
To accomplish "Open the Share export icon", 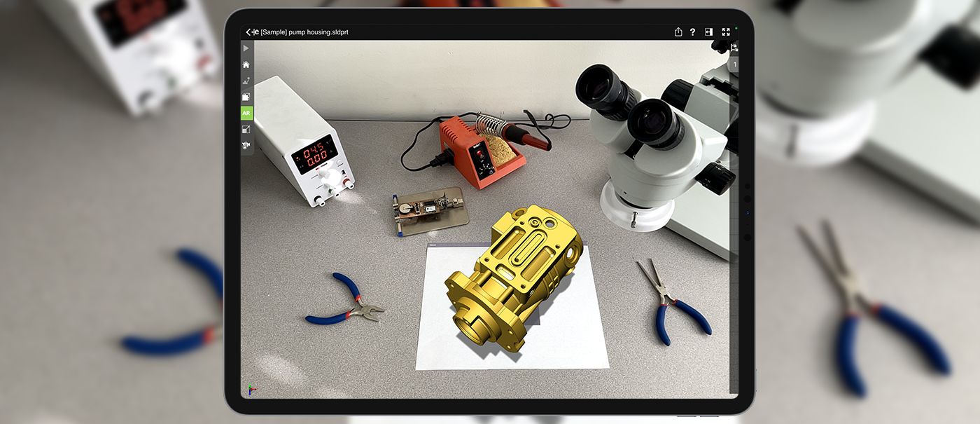I will coord(678,32).
